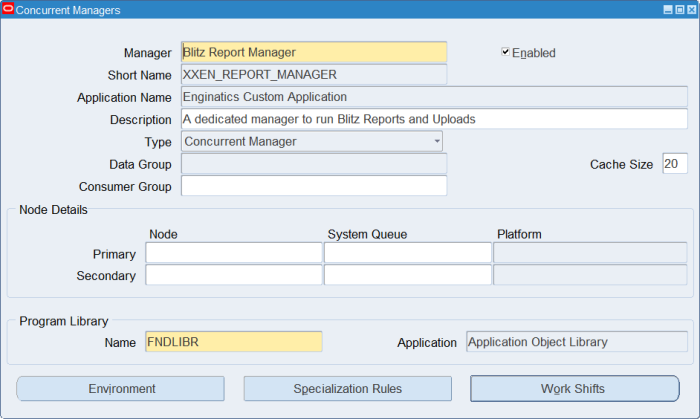Click the Program Library Application field
The height and width of the screenshot is (419, 700).
[x=577, y=342]
